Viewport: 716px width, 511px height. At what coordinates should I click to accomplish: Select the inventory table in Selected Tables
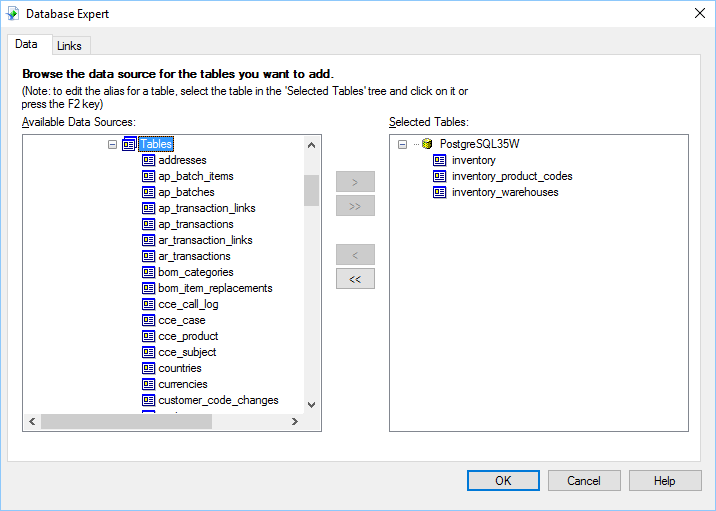(473, 160)
